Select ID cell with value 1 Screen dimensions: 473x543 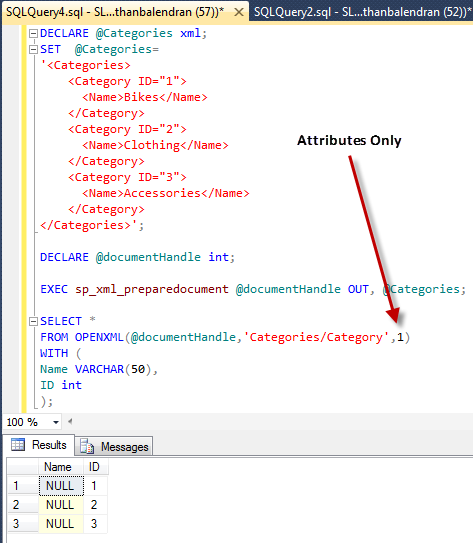coord(95,486)
